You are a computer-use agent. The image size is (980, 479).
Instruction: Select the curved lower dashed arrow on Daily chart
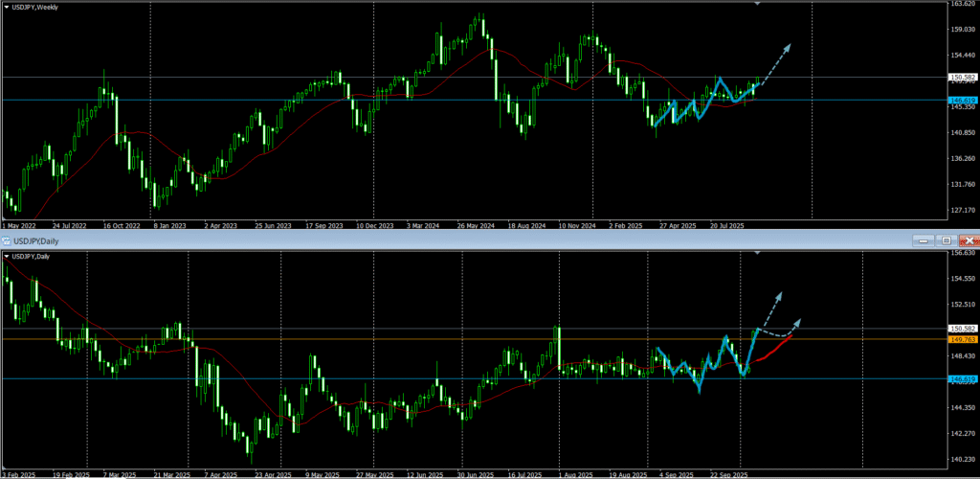(783, 332)
